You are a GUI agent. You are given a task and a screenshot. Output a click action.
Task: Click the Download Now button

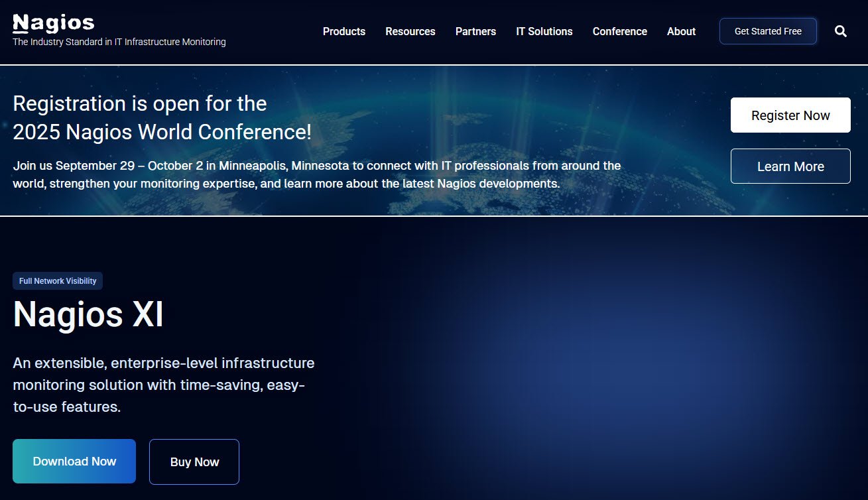coord(74,462)
